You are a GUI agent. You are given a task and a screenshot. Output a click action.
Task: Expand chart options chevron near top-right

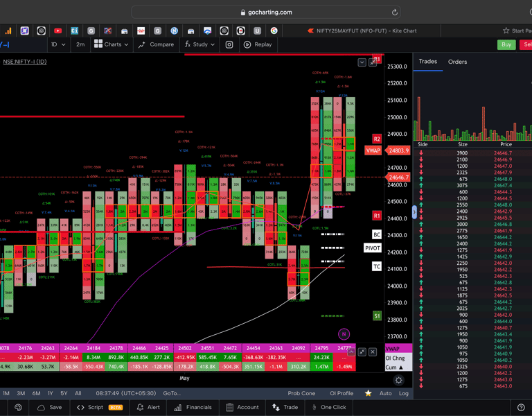pos(362,62)
